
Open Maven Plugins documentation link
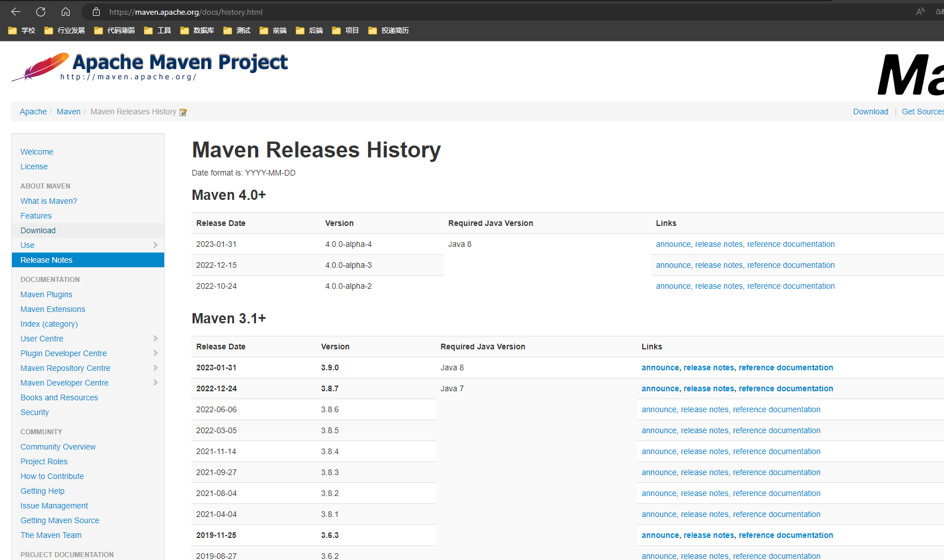(x=46, y=294)
